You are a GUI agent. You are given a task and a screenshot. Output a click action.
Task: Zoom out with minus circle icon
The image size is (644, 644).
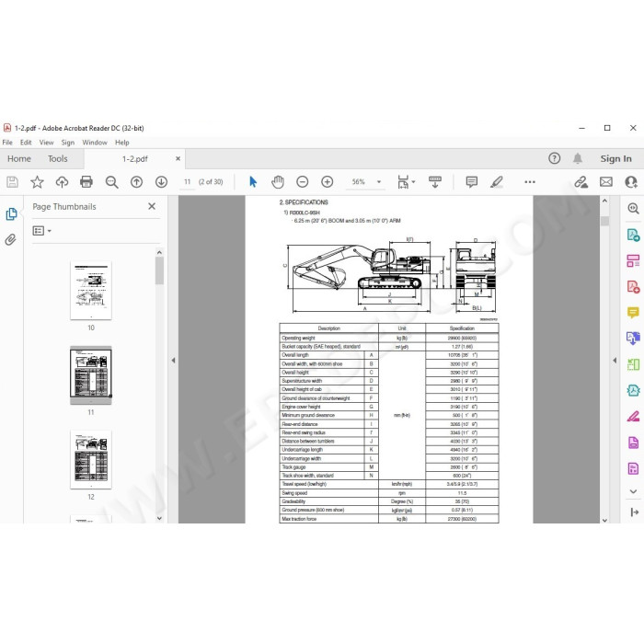tap(303, 181)
